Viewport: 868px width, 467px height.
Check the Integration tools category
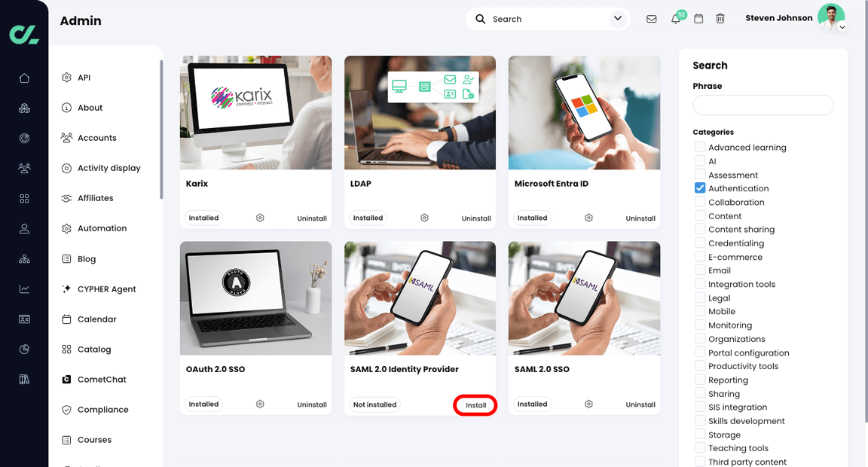click(700, 284)
